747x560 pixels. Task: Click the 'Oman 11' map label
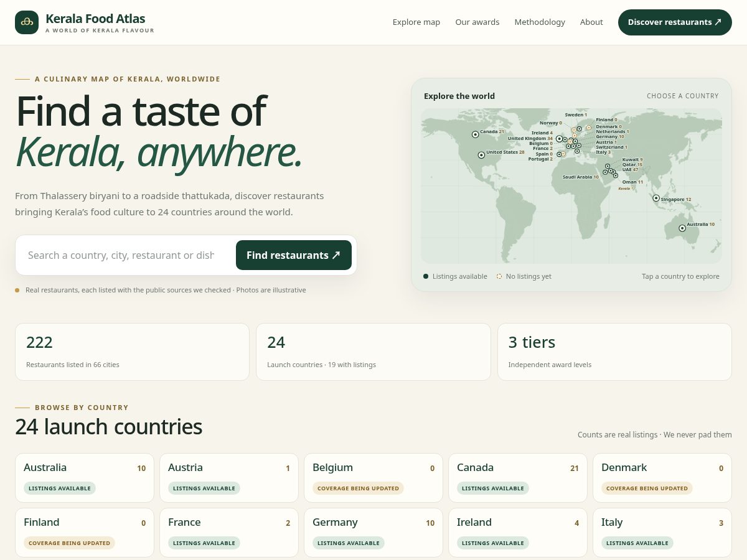[x=632, y=182]
